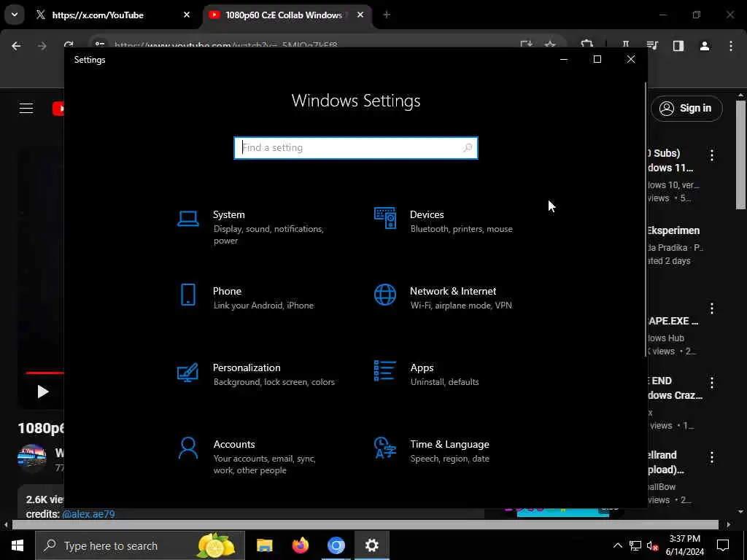
Task: Click the YouTube page vertical scrollbar
Action: click(x=741, y=155)
